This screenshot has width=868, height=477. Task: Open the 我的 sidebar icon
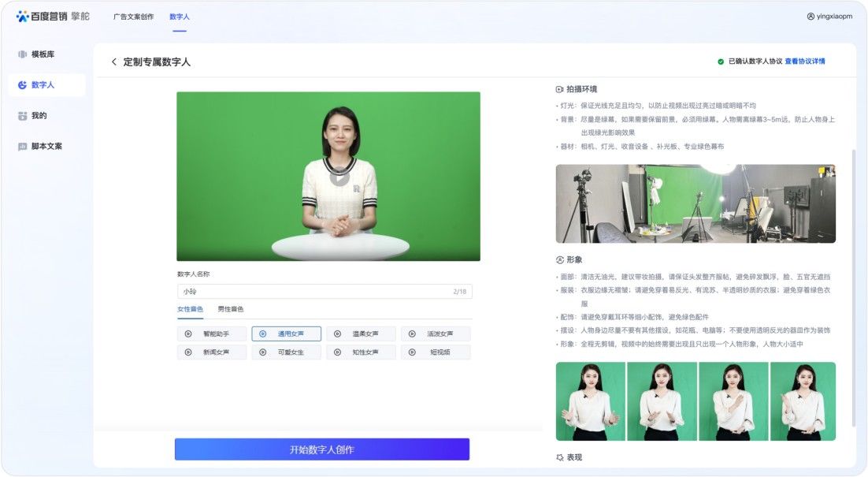pos(22,116)
